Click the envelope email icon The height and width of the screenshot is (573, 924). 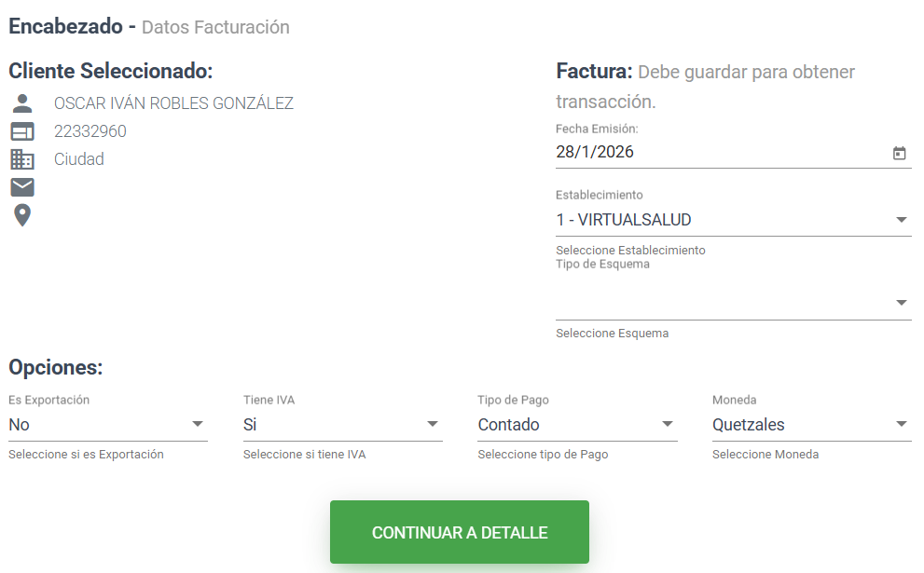(21, 187)
